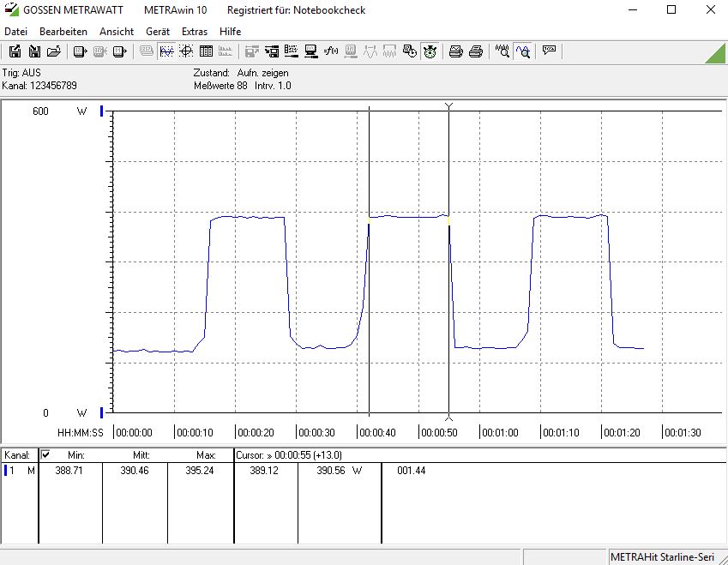Open the Gerät menu
Screen dimensions: 728x565
(158, 32)
